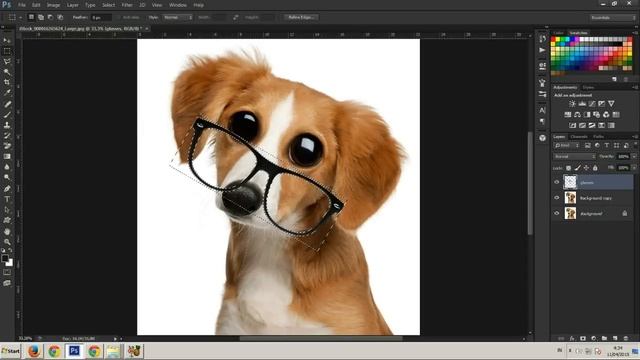640x360 pixels.
Task: Select New selection mode in options bar
Action: pos(31,18)
